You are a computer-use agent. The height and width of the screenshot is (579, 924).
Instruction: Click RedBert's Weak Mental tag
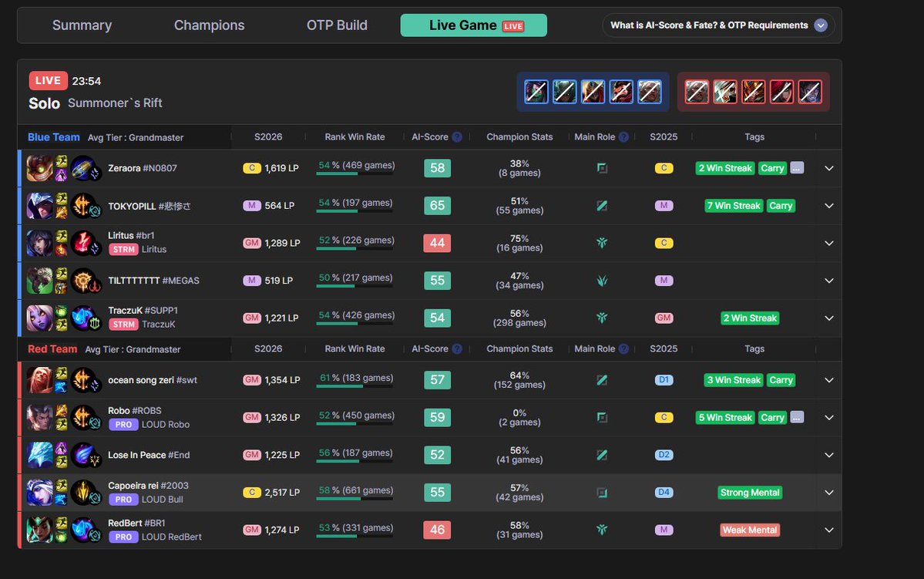pos(750,530)
